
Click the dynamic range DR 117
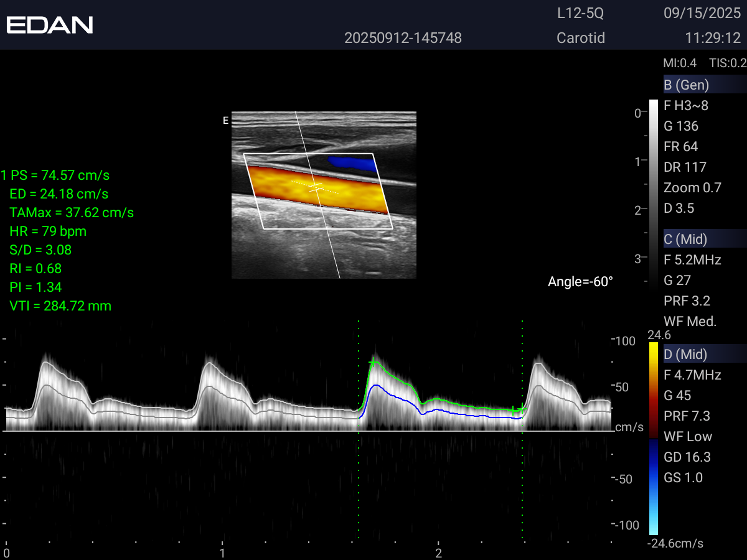coord(685,167)
